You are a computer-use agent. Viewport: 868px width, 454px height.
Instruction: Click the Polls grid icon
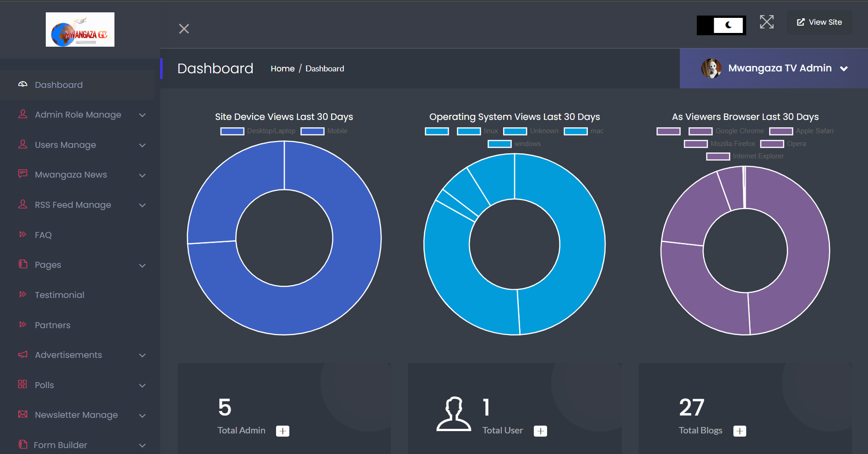coord(22,384)
